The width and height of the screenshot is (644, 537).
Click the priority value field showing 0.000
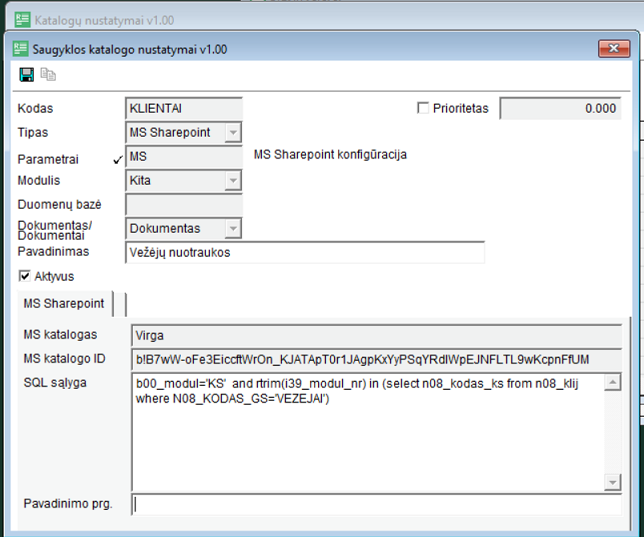(559, 108)
